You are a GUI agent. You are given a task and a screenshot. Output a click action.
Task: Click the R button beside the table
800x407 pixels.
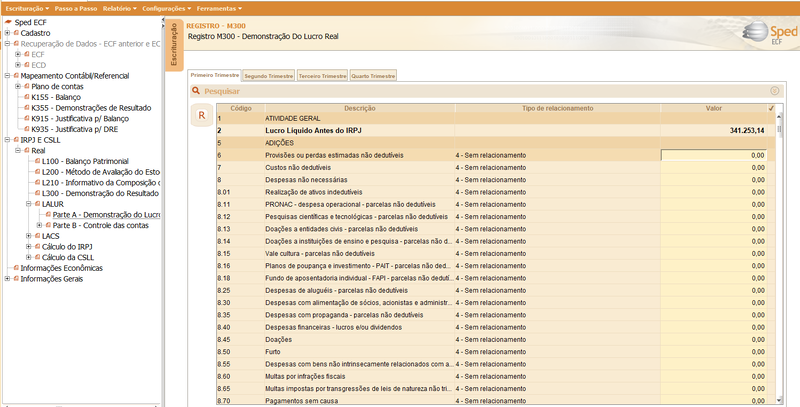202,115
